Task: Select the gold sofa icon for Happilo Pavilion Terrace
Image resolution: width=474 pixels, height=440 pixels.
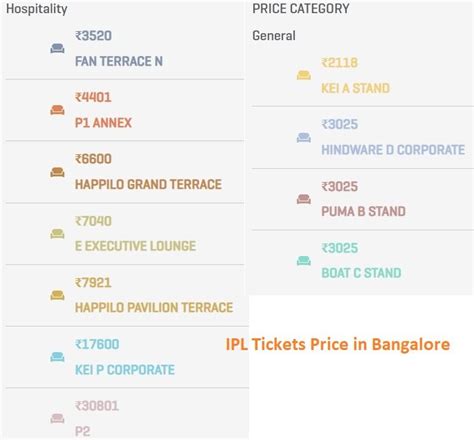Action: tap(57, 295)
